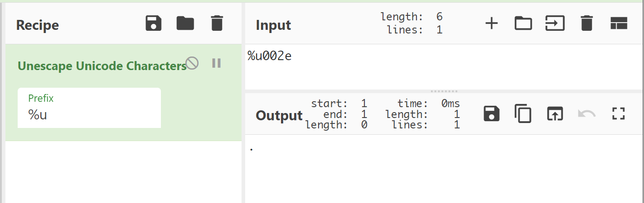Open folder as input
The width and height of the screenshot is (644, 203).
pos(523,24)
